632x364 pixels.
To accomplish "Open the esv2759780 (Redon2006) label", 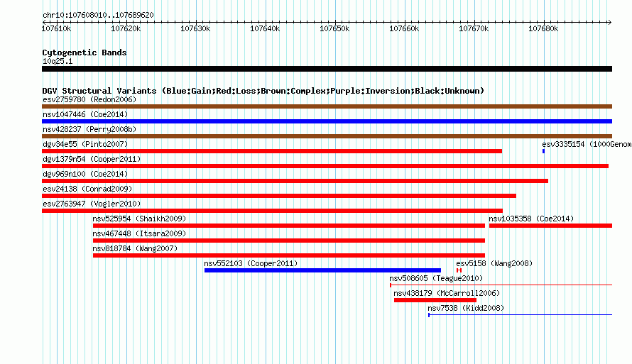I will [89, 99].
